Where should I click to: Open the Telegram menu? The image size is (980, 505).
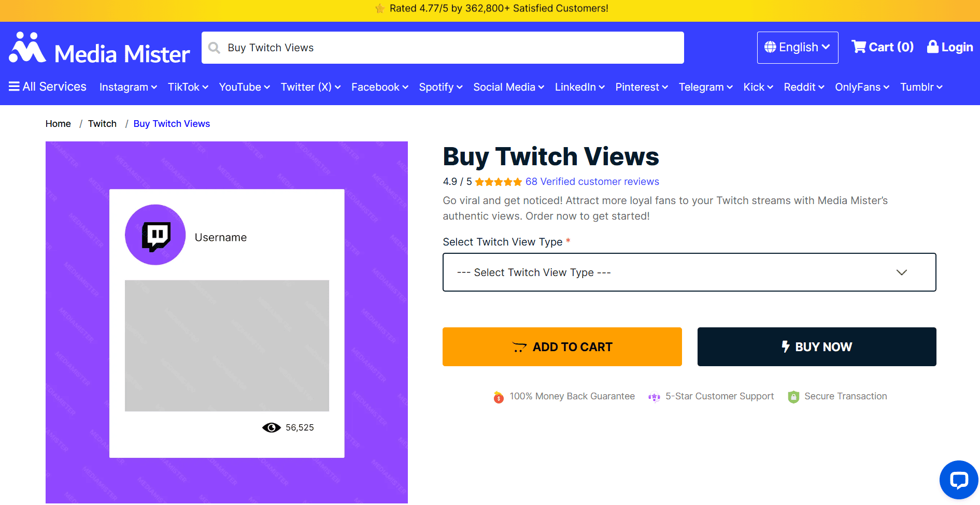tap(706, 87)
